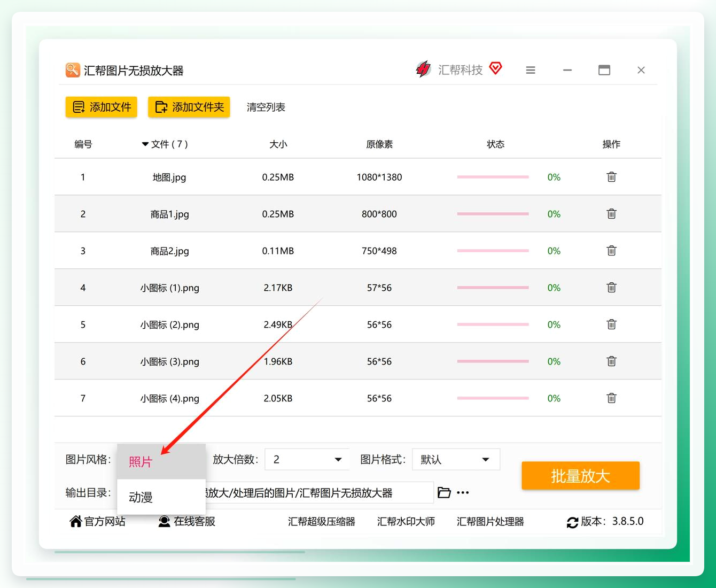
Task: Click the red heart diamond icon
Action: click(x=496, y=68)
